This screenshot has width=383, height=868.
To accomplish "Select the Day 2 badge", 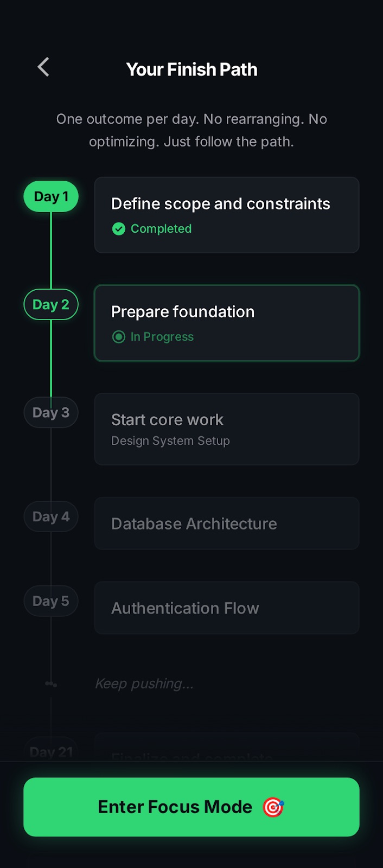I will [x=50, y=304].
